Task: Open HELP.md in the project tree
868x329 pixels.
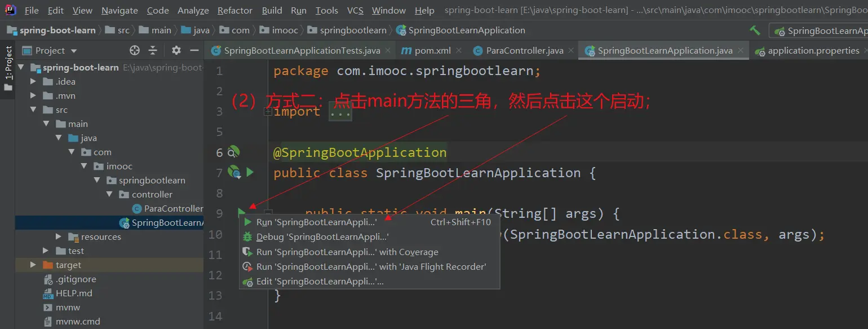Action: pyautogui.click(x=74, y=293)
